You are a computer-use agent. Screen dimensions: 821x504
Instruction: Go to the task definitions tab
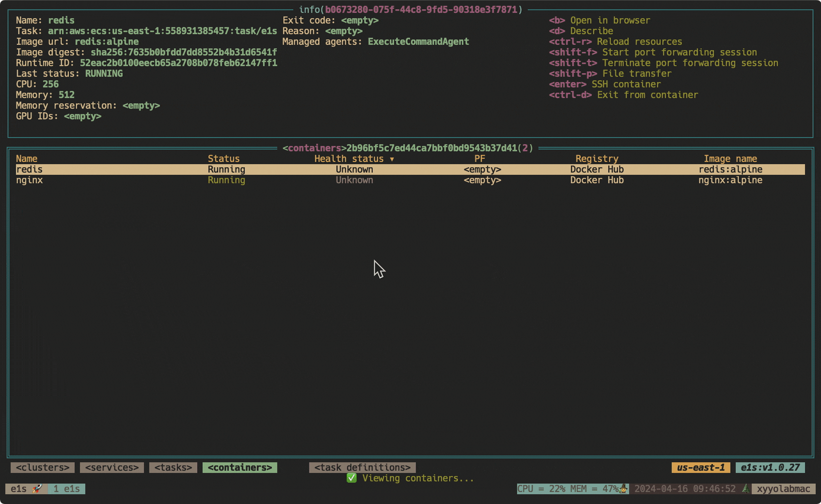(x=362, y=467)
